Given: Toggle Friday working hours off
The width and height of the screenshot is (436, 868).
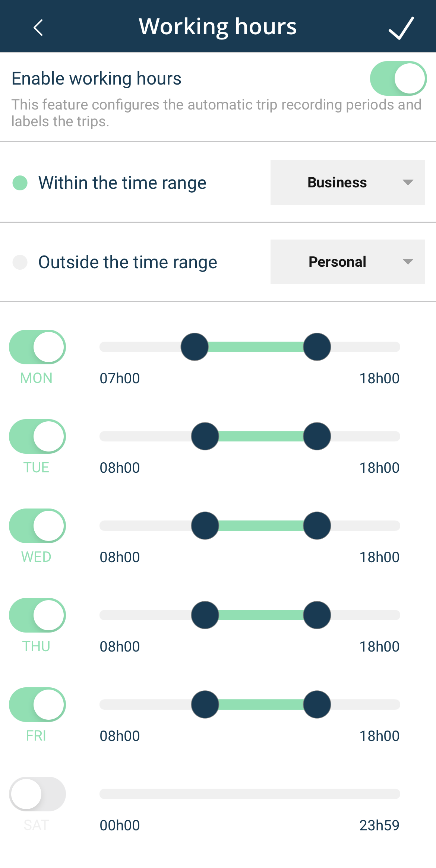Looking at the screenshot, I should [x=37, y=704].
